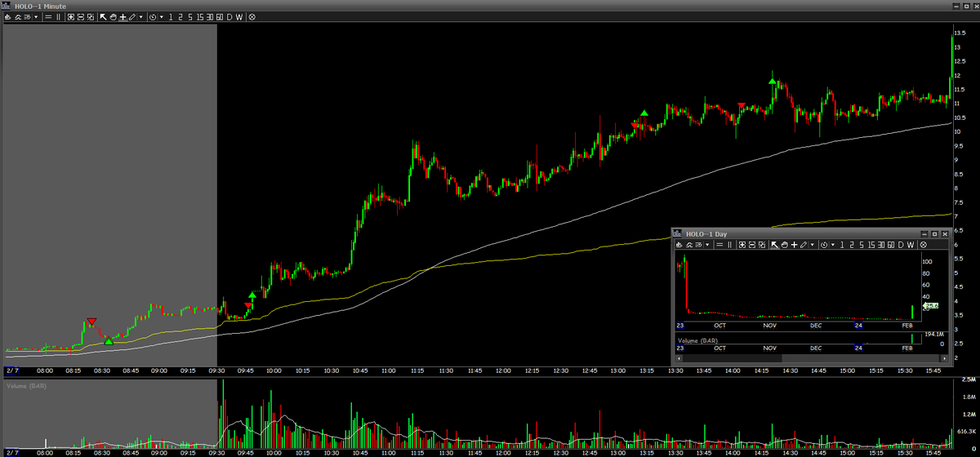Select arrow pointer tool in 1 Minute toolbar
The height and width of the screenshot is (457, 980).
(103, 16)
